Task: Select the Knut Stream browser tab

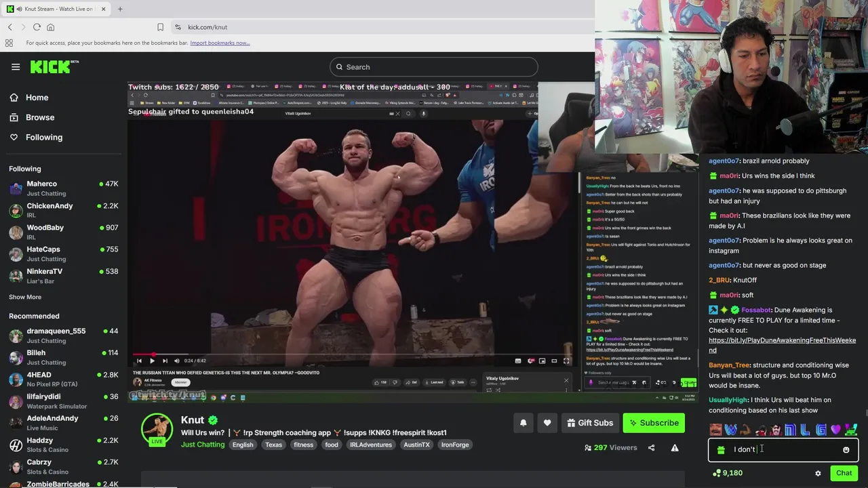Action: (x=57, y=9)
